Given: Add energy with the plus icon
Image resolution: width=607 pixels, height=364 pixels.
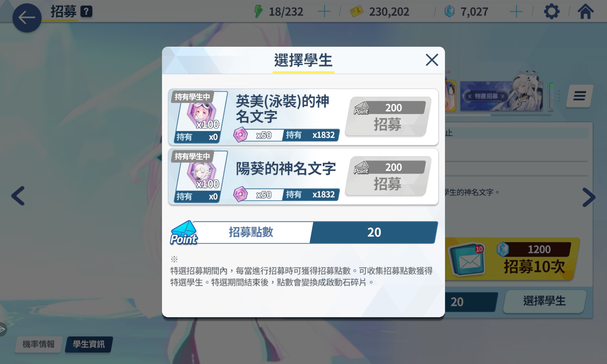Looking at the screenshot, I should click(x=324, y=12).
